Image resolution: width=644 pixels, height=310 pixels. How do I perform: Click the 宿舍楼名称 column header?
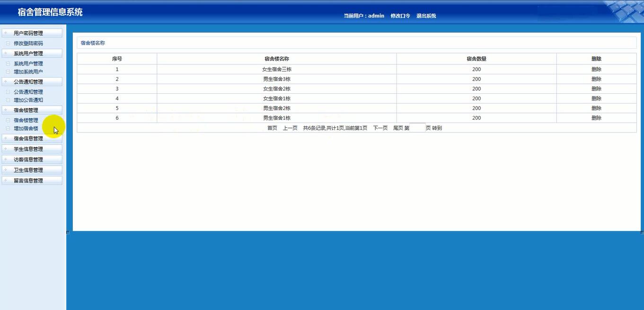click(277, 59)
